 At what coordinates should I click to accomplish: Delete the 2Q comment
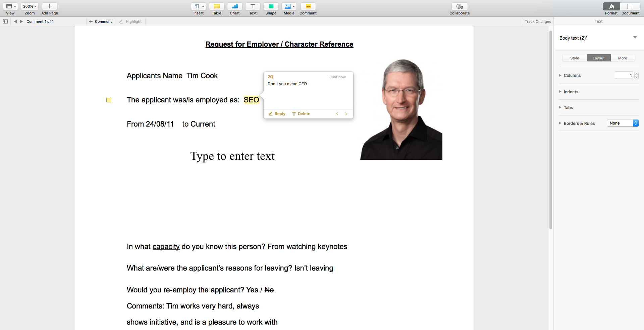(301, 113)
